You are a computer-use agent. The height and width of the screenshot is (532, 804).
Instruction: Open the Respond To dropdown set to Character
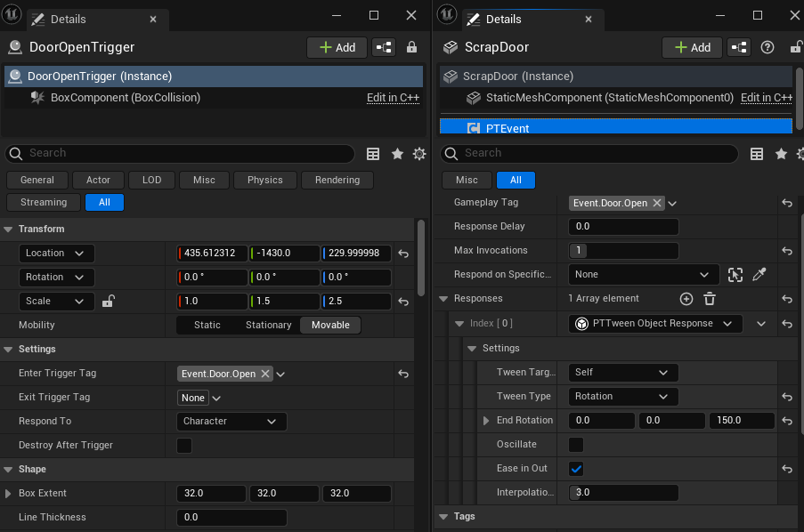click(x=231, y=421)
